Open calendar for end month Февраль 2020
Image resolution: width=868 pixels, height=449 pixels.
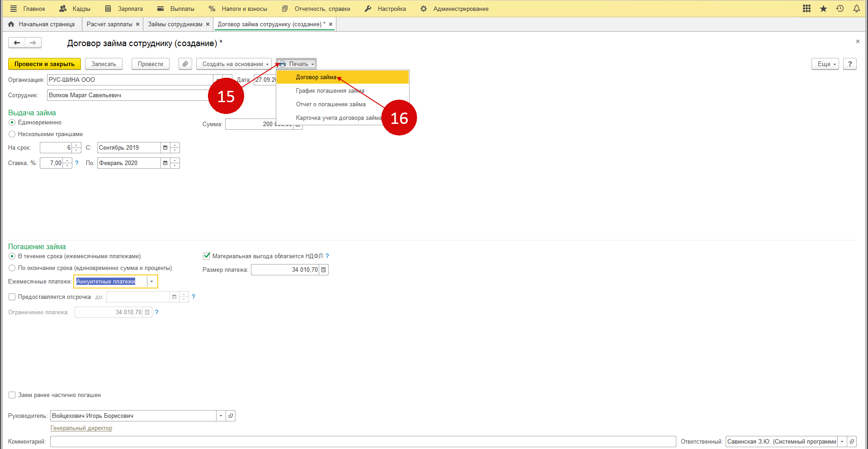click(165, 163)
